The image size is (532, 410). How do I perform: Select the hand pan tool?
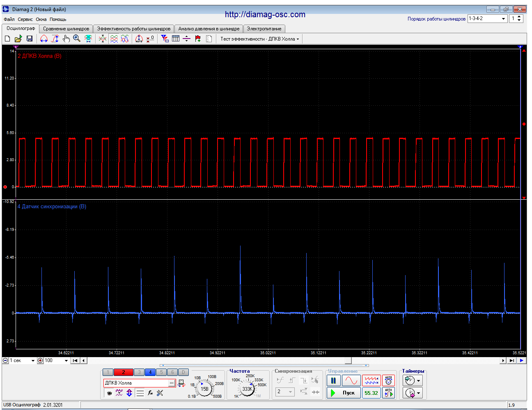click(x=66, y=39)
